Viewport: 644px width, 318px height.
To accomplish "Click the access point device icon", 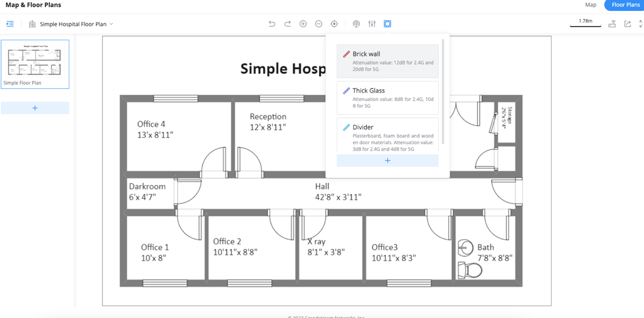I will (x=612, y=24).
